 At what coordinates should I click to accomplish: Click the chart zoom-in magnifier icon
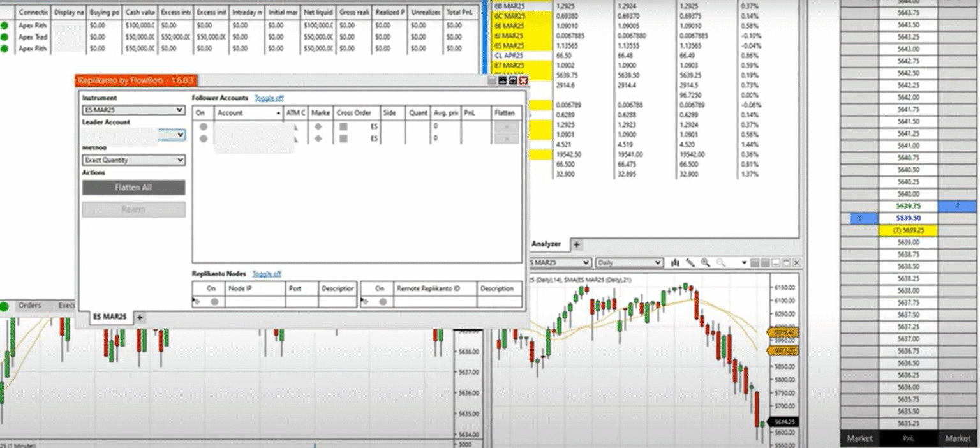coord(704,262)
